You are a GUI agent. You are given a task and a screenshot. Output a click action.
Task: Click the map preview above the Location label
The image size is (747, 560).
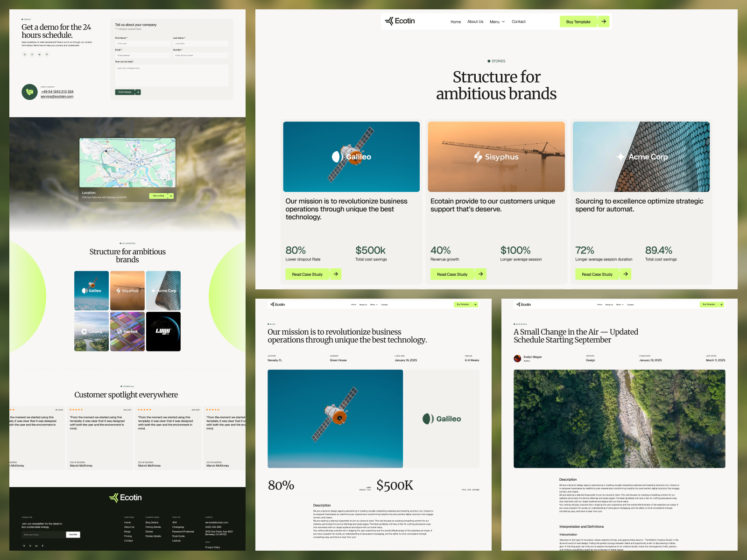coord(127,162)
